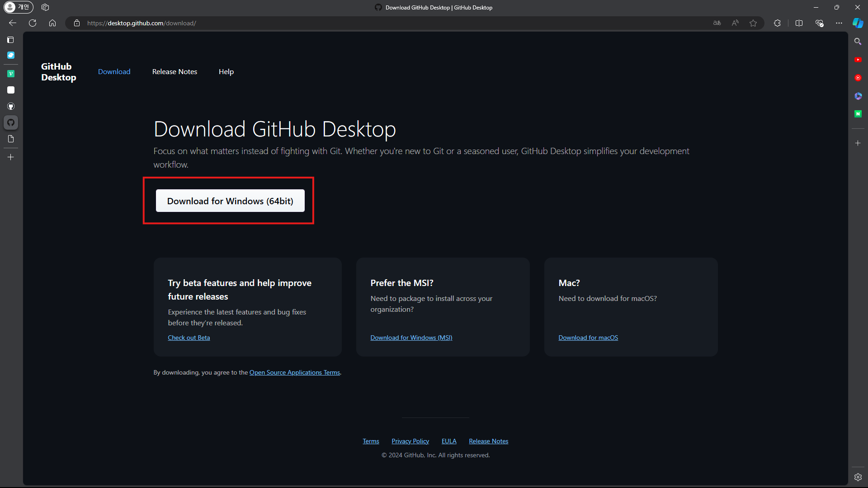This screenshot has width=868, height=488.
Task: Open the Help navigation item
Action: click(x=226, y=72)
